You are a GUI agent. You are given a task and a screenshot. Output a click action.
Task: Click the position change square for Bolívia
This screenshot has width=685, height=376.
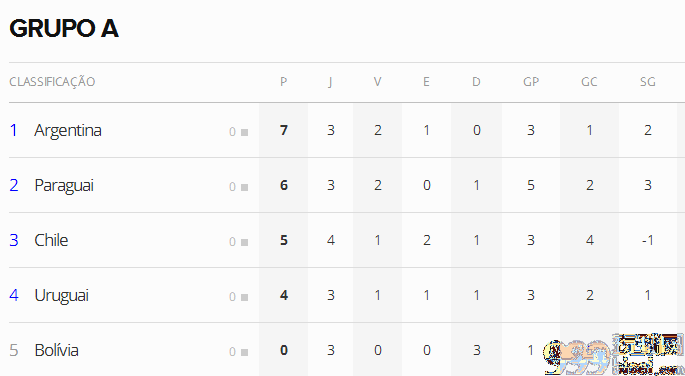click(244, 352)
